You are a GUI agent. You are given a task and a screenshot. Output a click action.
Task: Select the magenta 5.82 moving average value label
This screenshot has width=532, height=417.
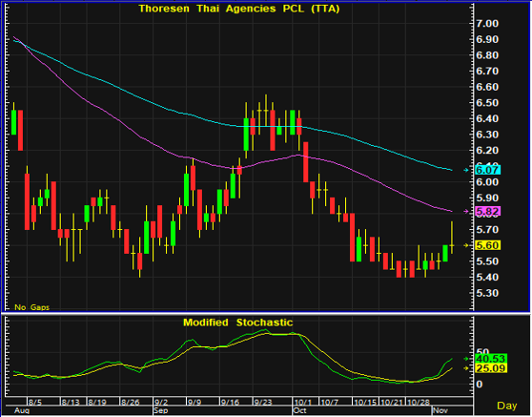[x=487, y=212]
